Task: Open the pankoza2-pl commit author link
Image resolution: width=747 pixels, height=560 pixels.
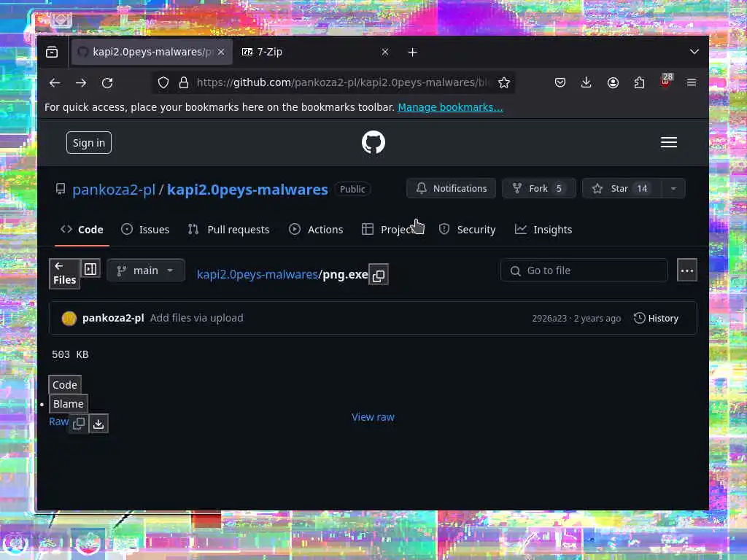Action: [113, 318]
